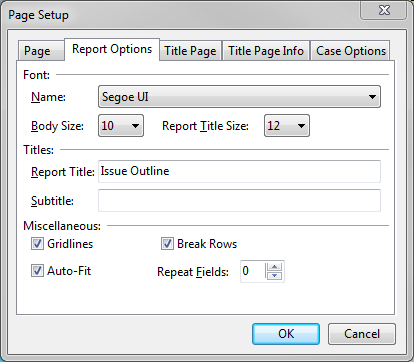Open the Body Size dropdown

point(121,126)
